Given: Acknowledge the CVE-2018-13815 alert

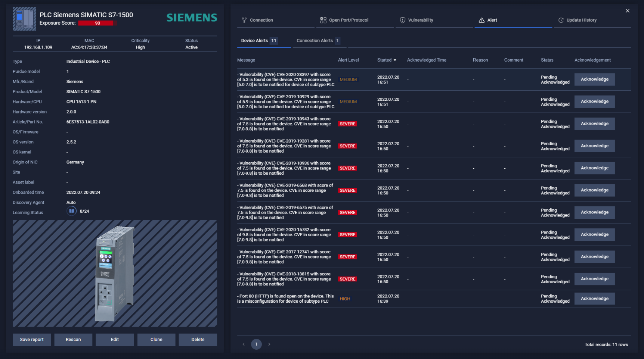Looking at the screenshot, I should 594,279.
